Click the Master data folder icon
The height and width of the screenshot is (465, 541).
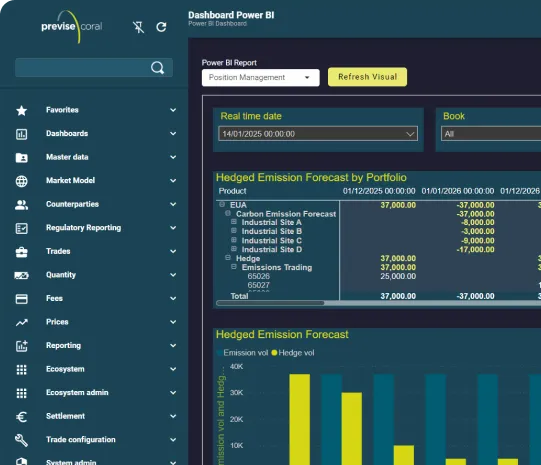pyautogui.click(x=21, y=158)
